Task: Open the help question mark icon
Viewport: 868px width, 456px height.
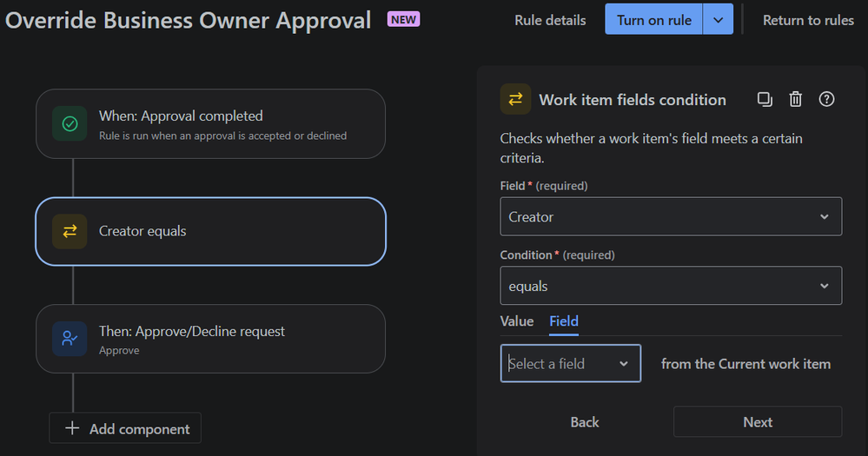Action: (x=826, y=99)
